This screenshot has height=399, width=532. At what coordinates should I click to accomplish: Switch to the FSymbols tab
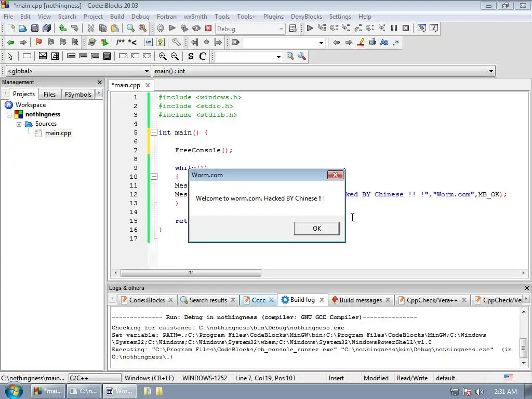pyautogui.click(x=78, y=95)
